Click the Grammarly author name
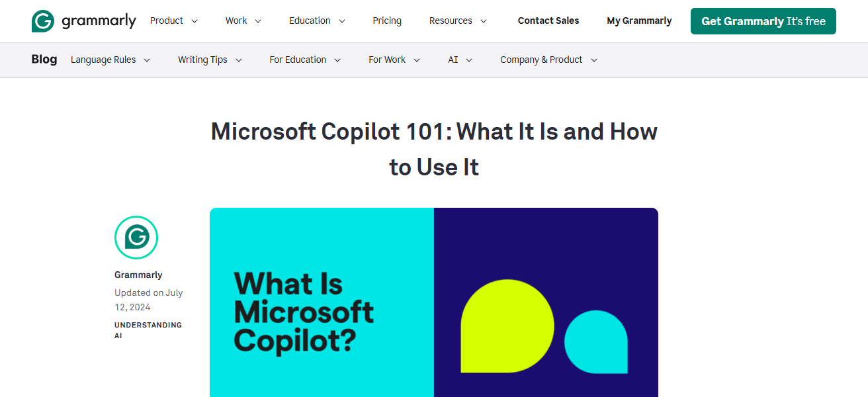The image size is (868, 397). click(x=138, y=275)
